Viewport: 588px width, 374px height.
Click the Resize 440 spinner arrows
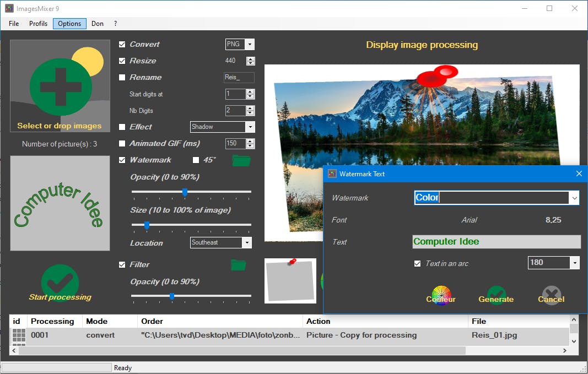pyautogui.click(x=251, y=61)
